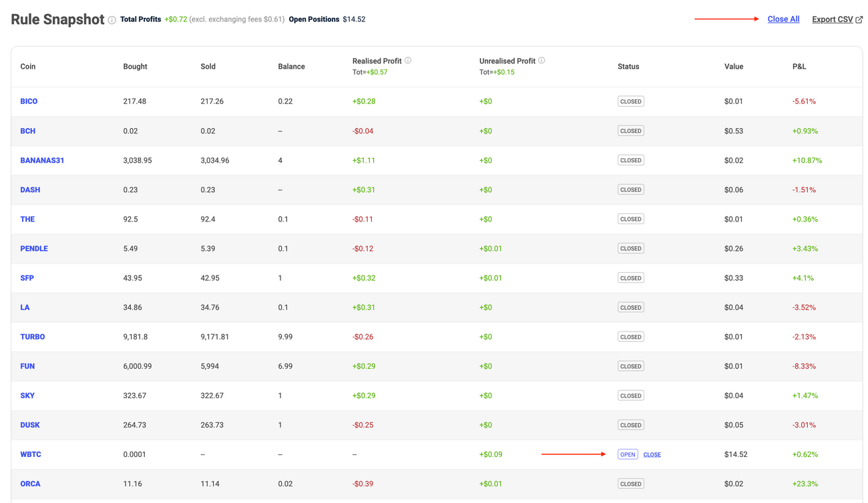Open the Realised Profit info tooltip icon
This screenshot has height=503, width=868.
click(x=408, y=60)
